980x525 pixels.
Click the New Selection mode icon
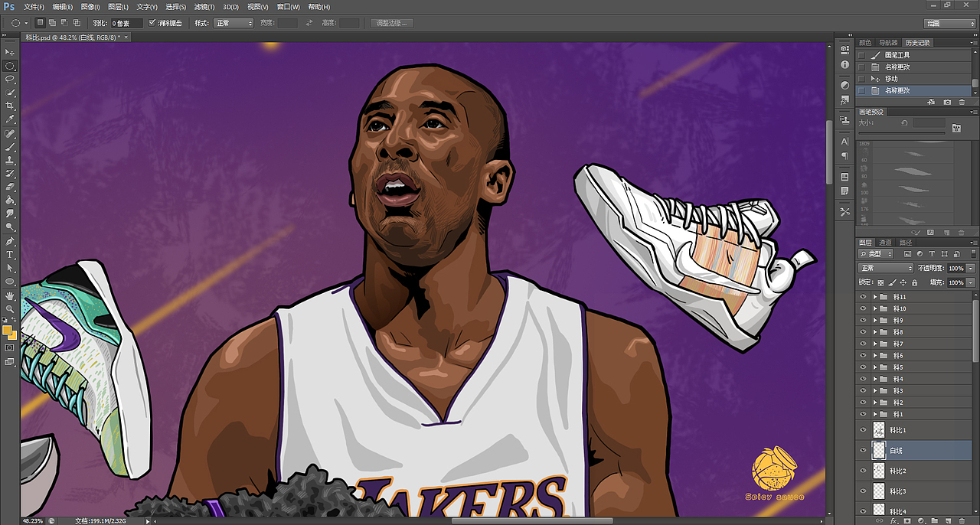pos(41,23)
